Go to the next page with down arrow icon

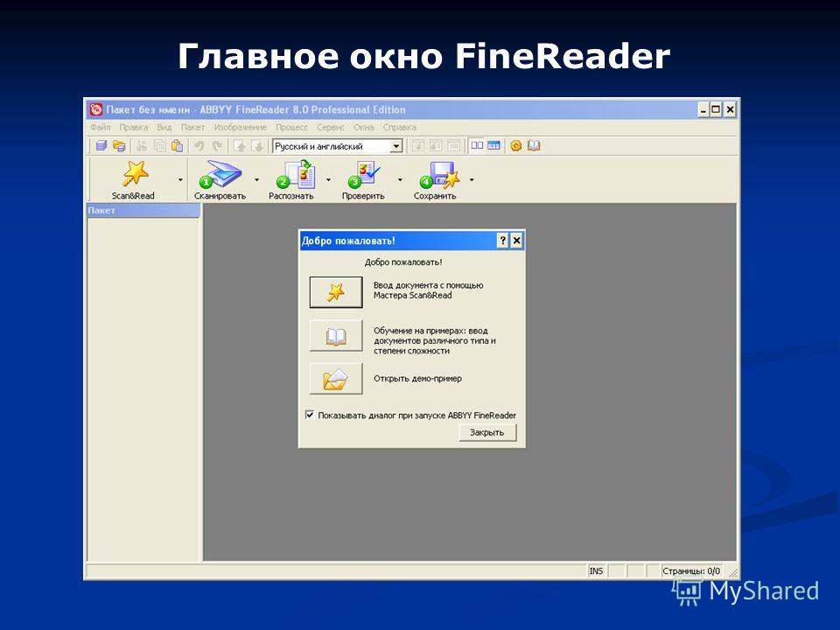coord(257,146)
